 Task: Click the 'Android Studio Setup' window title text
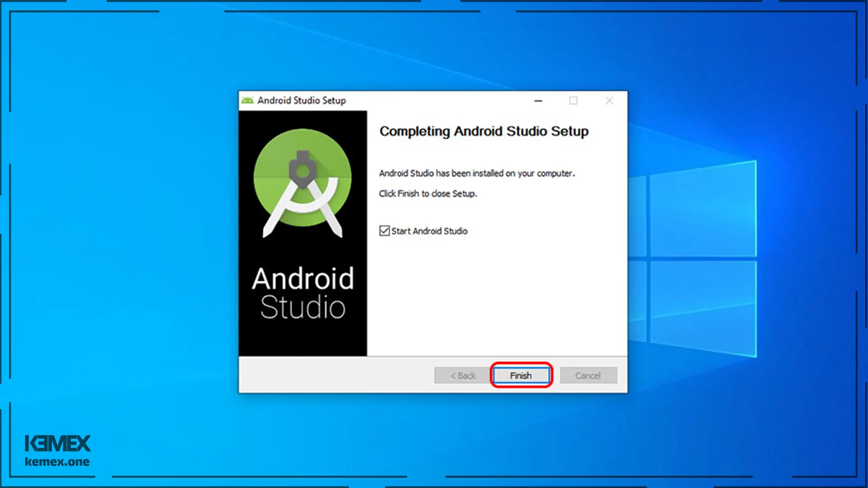[x=302, y=100]
